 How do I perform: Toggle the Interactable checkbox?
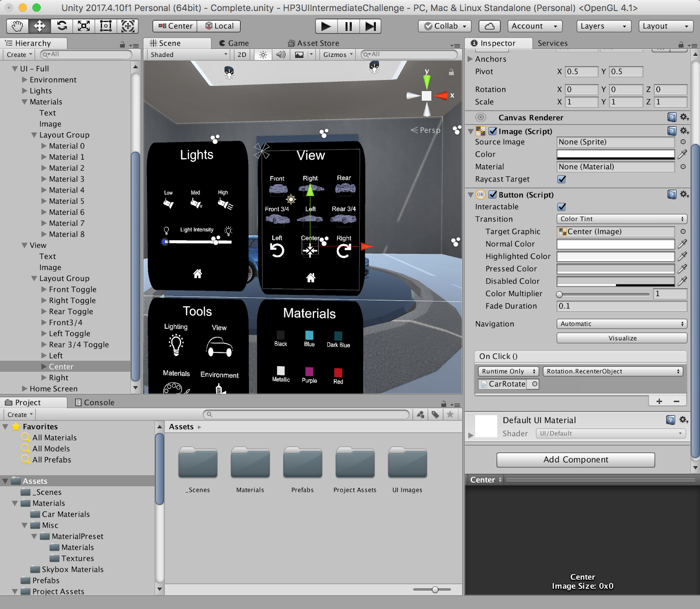click(x=562, y=207)
